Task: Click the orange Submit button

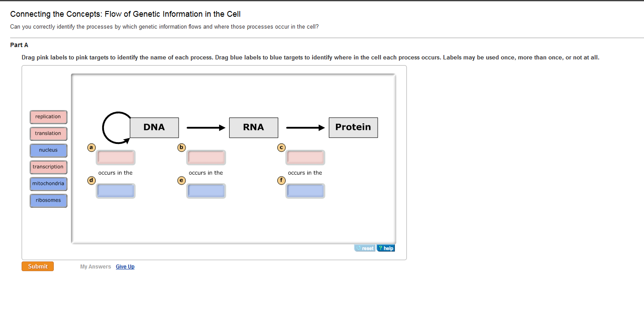Action: (x=37, y=266)
